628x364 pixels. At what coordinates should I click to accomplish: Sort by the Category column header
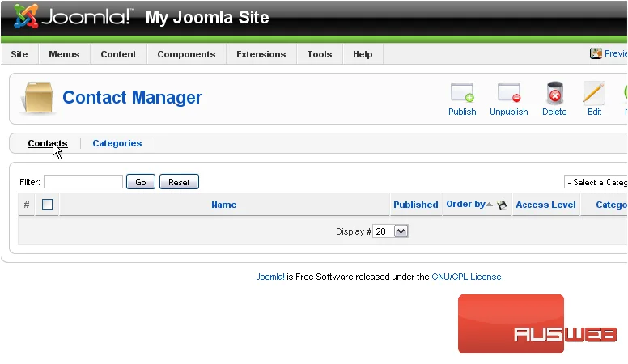[612, 205]
